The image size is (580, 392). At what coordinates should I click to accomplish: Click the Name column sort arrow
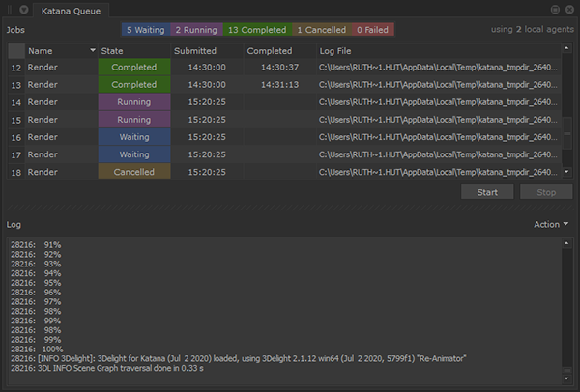click(x=93, y=50)
